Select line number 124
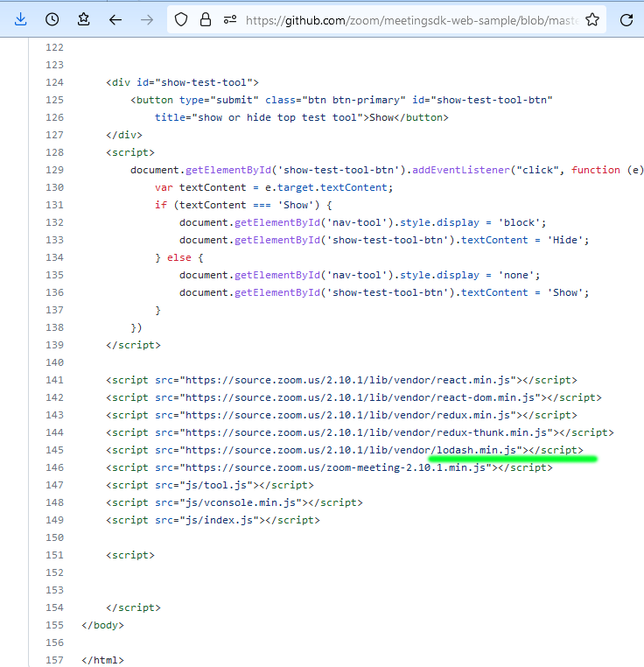The height and width of the screenshot is (667, 644). 54,82
